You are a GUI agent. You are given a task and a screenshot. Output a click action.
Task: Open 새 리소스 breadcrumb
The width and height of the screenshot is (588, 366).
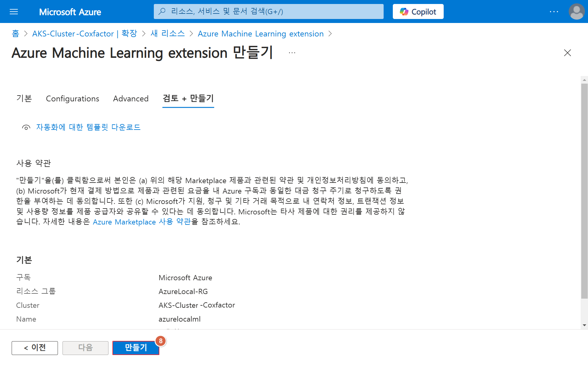[x=168, y=33]
